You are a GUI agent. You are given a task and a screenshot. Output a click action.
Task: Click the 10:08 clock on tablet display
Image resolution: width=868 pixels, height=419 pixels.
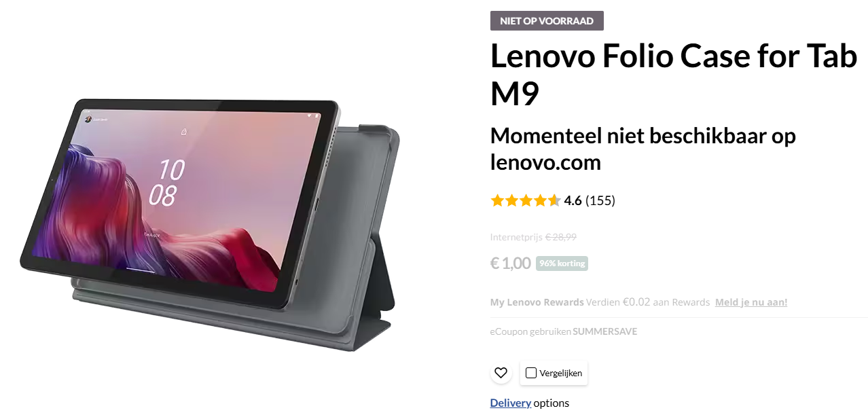coord(166,182)
